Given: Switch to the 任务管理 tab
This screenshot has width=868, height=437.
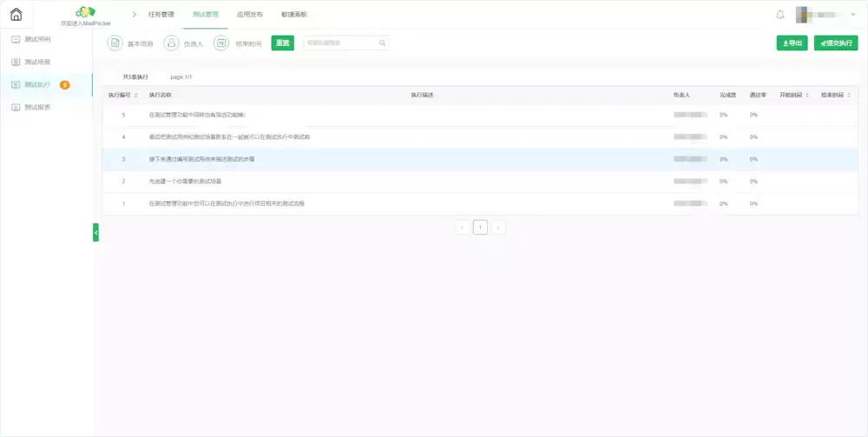Looking at the screenshot, I should coord(161,15).
